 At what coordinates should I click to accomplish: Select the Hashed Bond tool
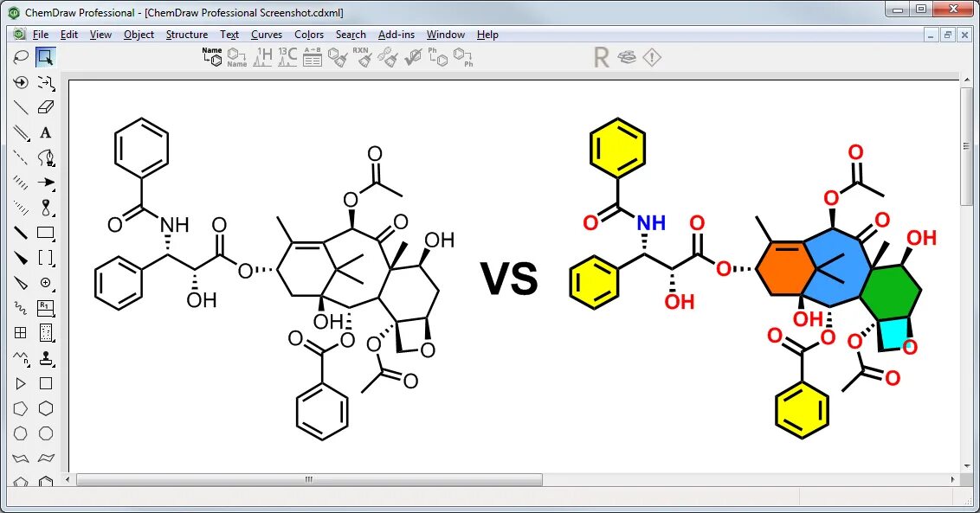(21, 183)
